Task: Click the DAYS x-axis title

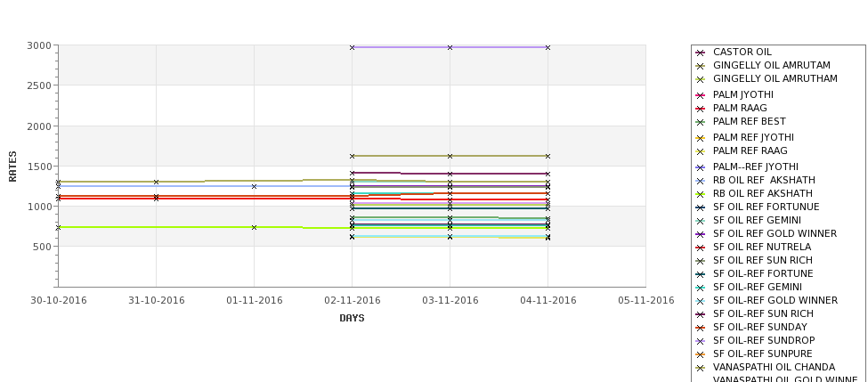Action: pos(352,319)
